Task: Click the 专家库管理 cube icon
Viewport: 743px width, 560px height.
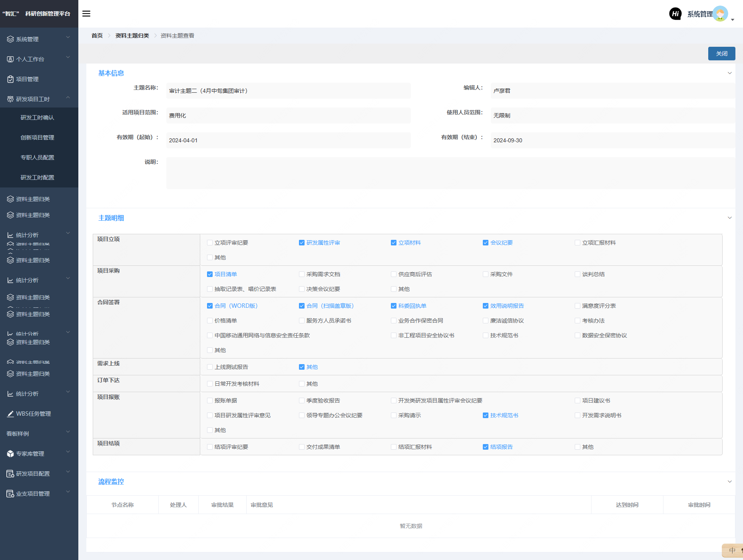Action: 10,454
